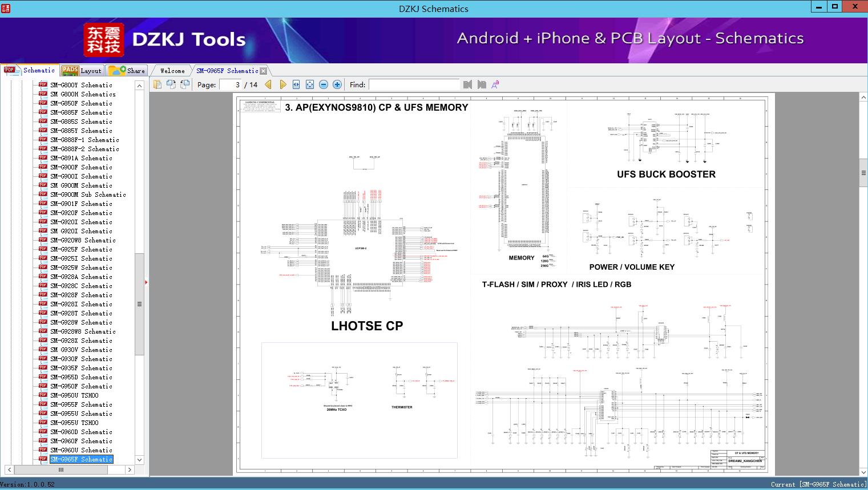Image resolution: width=868 pixels, height=490 pixels.
Task: Toggle match case search option icon
Action: 495,84
